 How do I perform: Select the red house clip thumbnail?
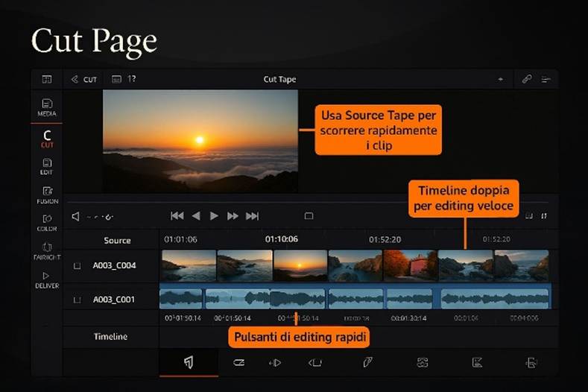click(410, 265)
